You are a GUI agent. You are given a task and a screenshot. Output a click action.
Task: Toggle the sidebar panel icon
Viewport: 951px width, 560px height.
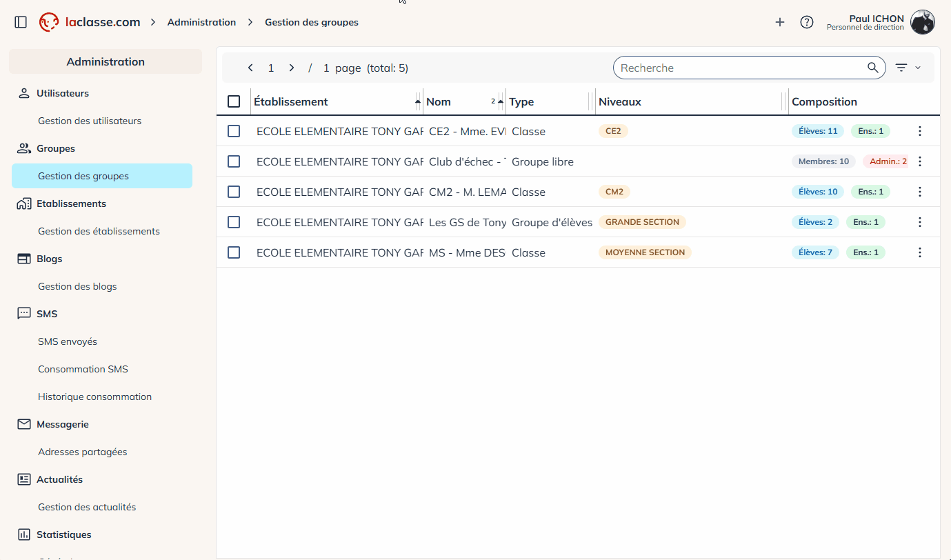click(21, 22)
